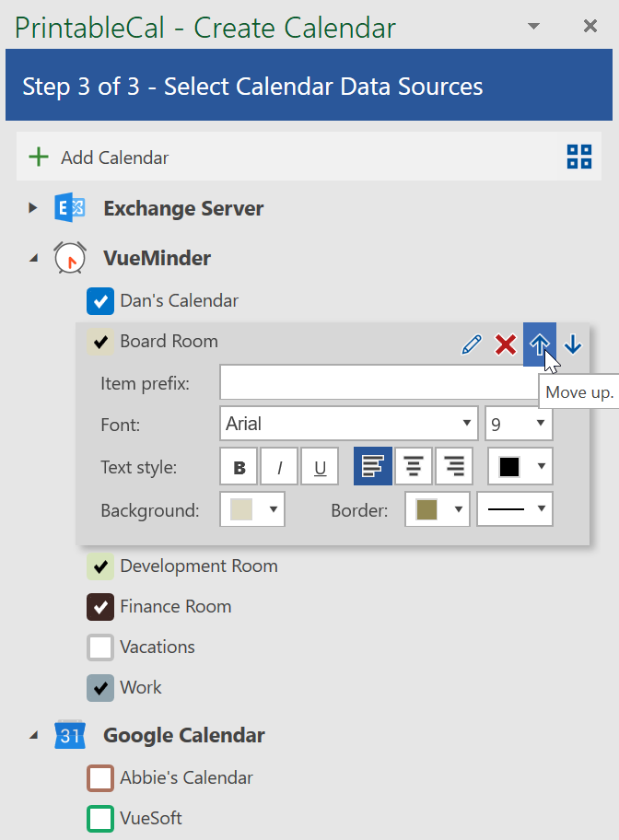
Task: Select right text alignment
Action: click(454, 467)
